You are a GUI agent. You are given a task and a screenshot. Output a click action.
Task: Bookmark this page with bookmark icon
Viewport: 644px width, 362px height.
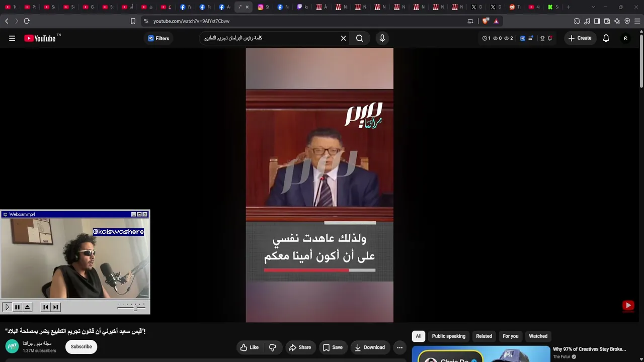point(133,21)
